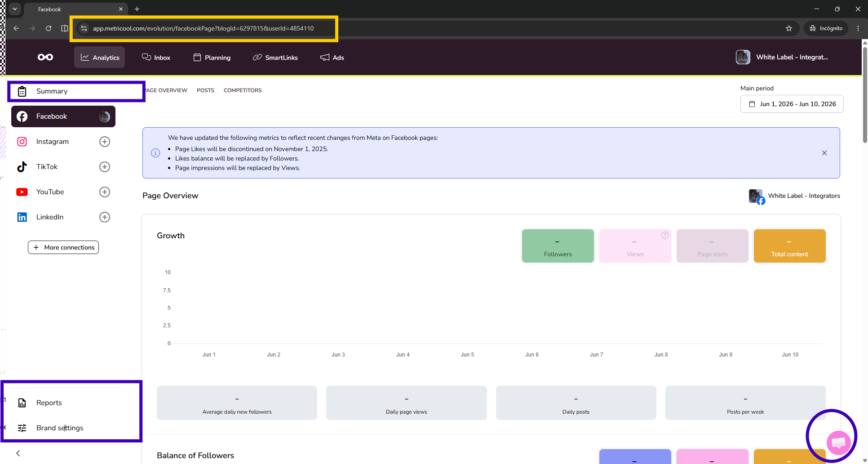868x464 pixels.
Task: Click the page vertical scrollbar
Action: click(865, 94)
